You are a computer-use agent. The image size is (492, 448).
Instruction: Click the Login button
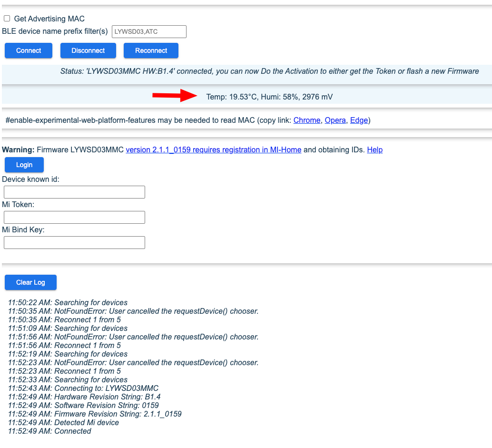coord(24,164)
